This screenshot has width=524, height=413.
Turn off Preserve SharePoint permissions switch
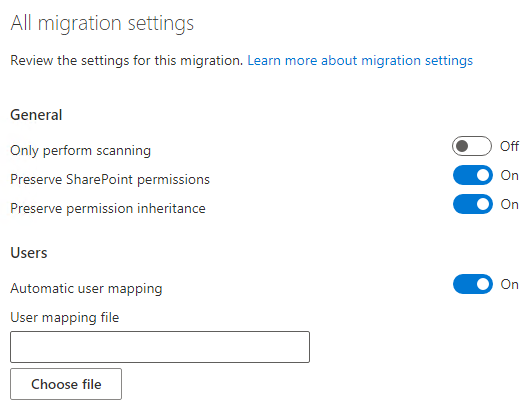point(473,175)
